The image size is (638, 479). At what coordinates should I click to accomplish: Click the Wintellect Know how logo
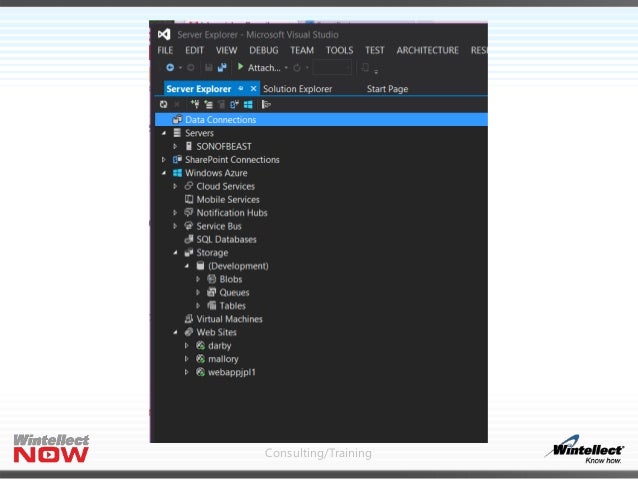click(585, 450)
